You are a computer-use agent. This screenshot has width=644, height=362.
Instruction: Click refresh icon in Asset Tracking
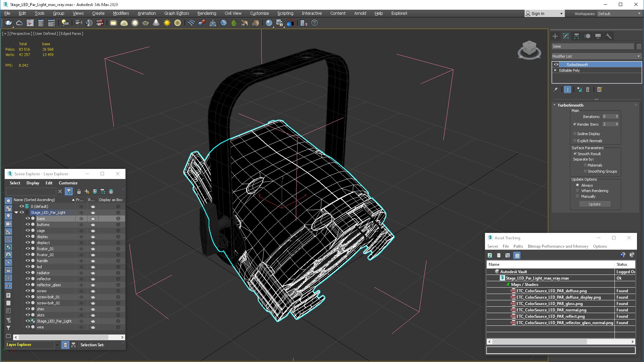490,255
